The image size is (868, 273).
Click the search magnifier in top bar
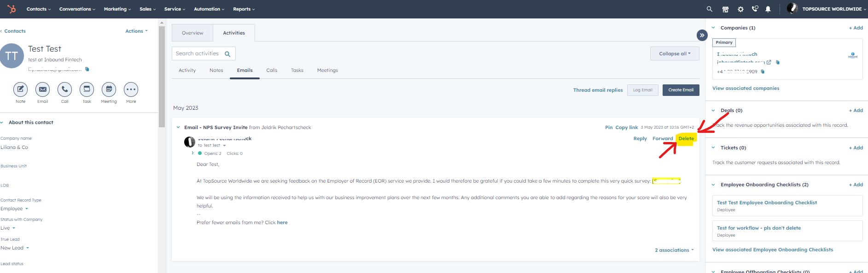pyautogui.click(x=710, y=9)
